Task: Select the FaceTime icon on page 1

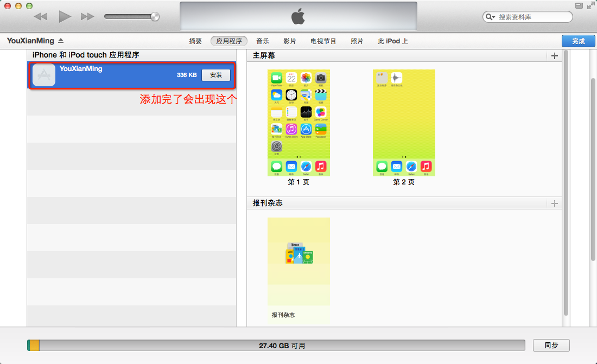Action: point(276,78)
